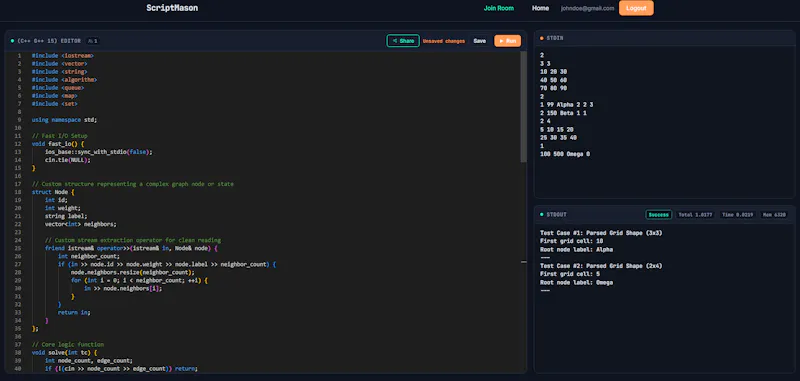Image resolution: width=800 pixels, height=381 pixels.
Task: Click the green dot next to STDOUT
Action: [x=541, y=215]
